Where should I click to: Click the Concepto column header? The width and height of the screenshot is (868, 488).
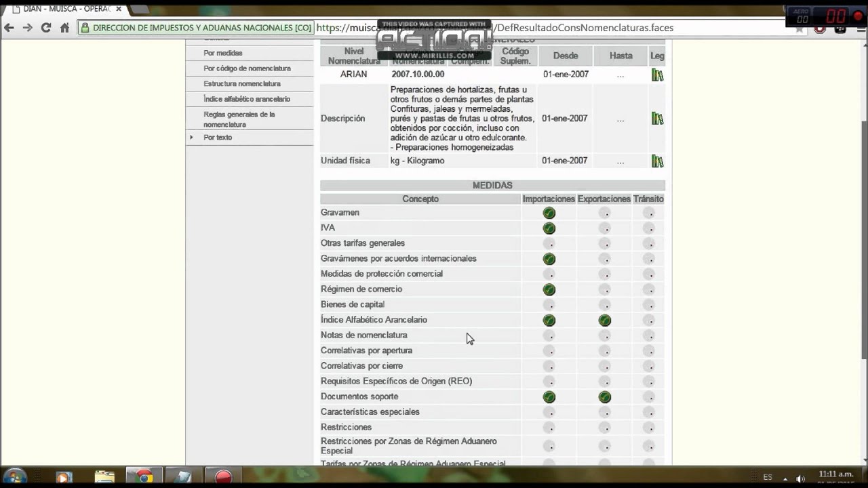420,199
